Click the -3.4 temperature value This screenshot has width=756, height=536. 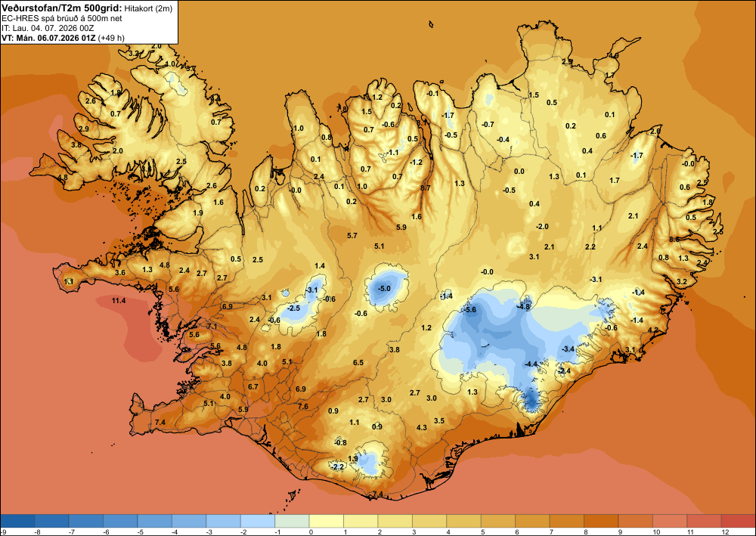pyautogui.click(x=568, y=349)
